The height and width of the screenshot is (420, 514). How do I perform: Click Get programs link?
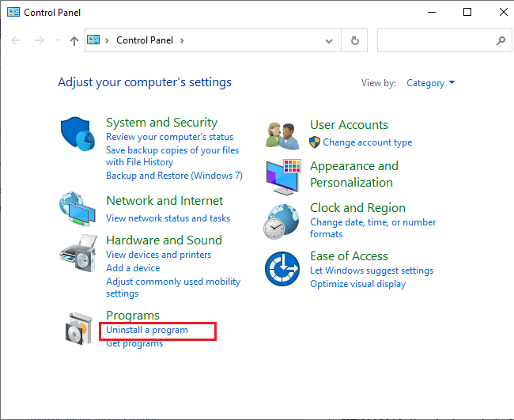[134, 343]
